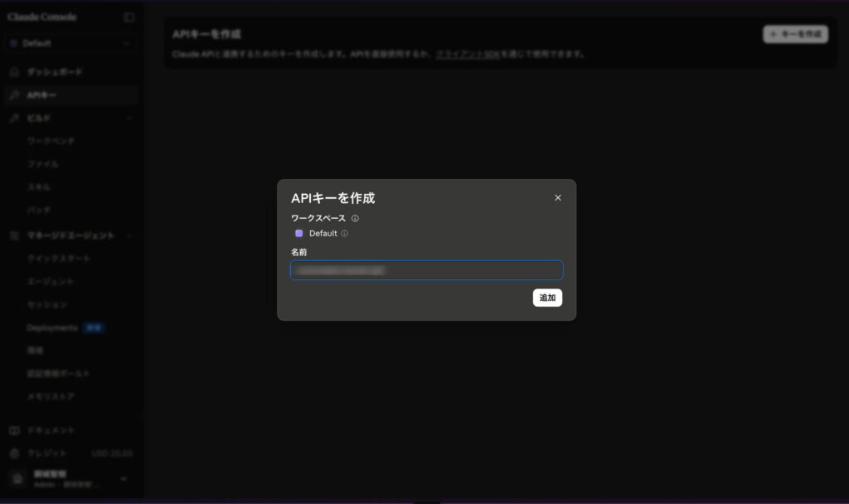The width and height of the screenshot is (849, 504).
Task: Click the USD credit balance amount
Action: [x=112, y=453]
